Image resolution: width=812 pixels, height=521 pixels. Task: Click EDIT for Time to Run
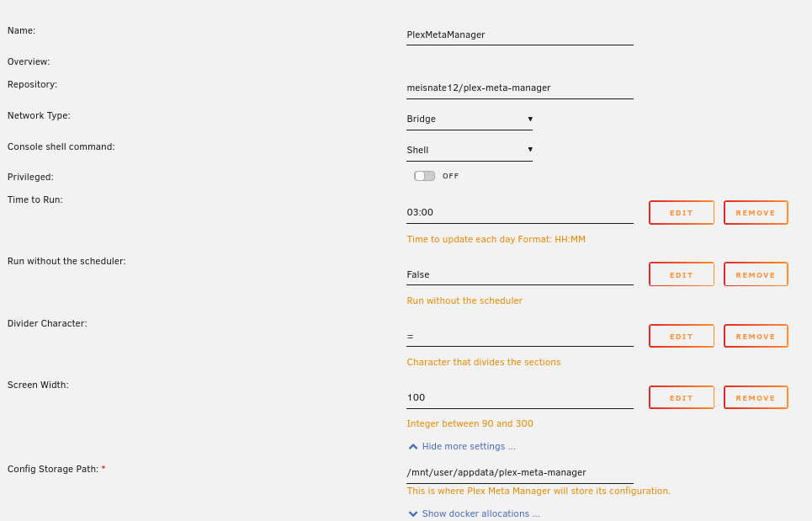point(682,212)
